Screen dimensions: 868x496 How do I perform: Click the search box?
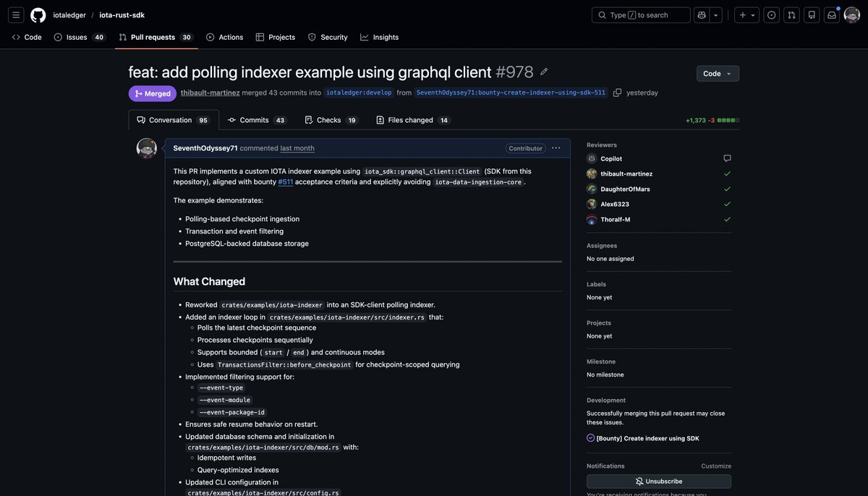coord(641,15)
